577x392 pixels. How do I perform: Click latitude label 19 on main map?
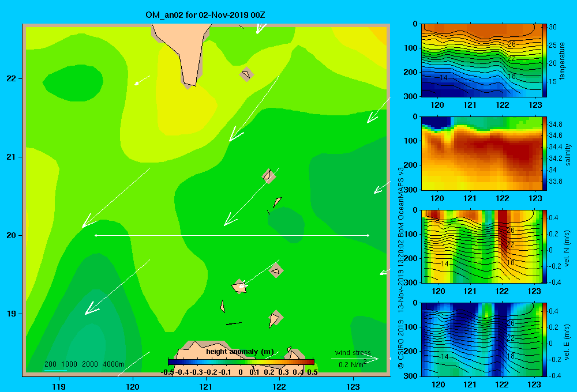click(x=12, y=314)
